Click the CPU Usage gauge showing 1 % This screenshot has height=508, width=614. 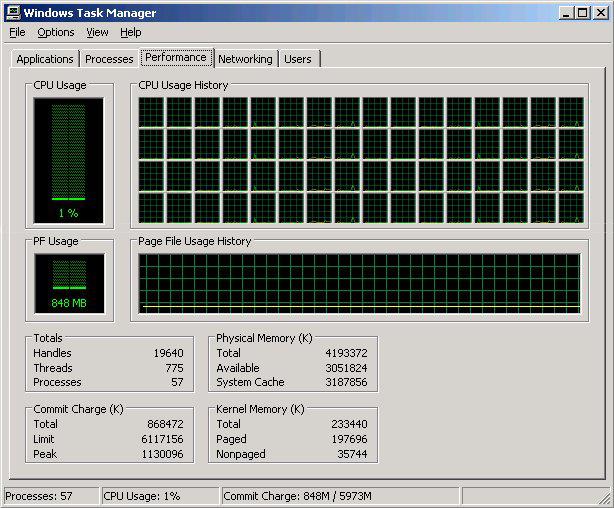[68, 160]
